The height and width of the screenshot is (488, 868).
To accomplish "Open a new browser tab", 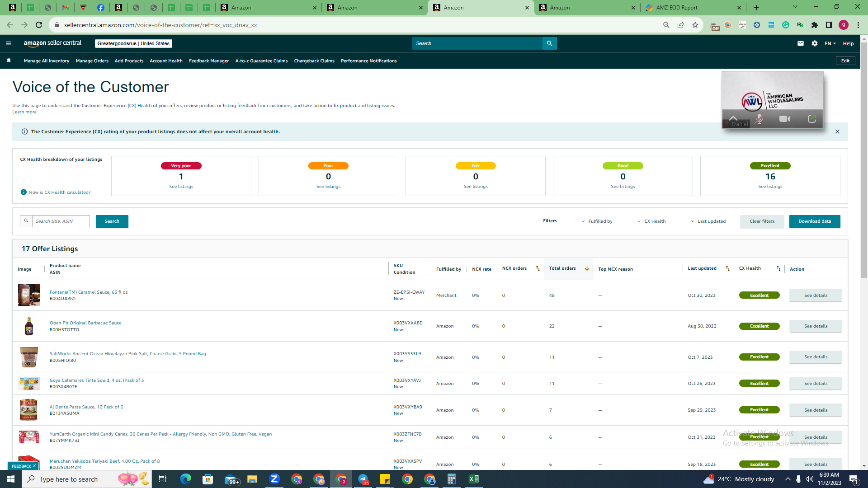I will point(756,8).
